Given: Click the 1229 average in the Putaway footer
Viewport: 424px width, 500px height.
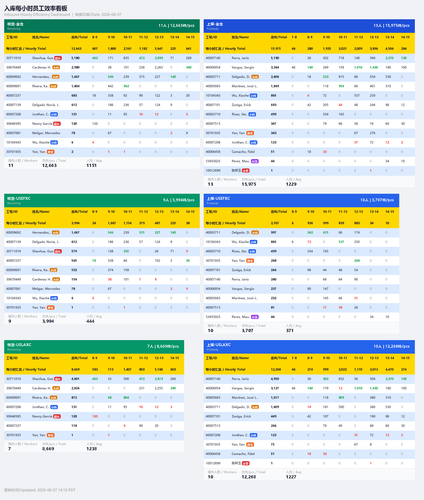Looking at the screenshot, I should pos(291,184).
